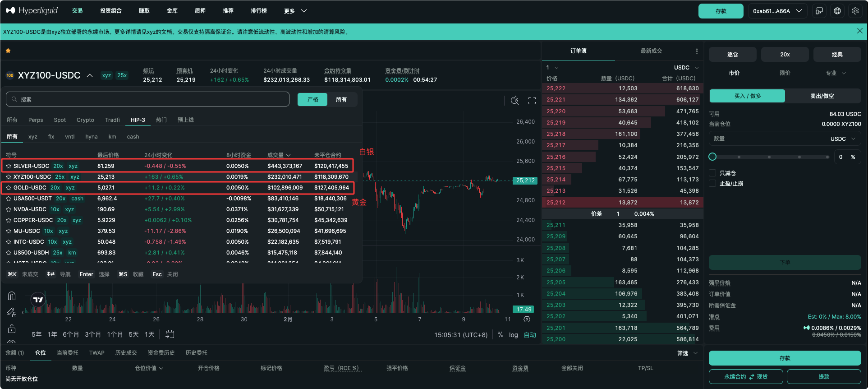Select the Crypto category tab
868x389 pixels.
click(x=85, y=120)
